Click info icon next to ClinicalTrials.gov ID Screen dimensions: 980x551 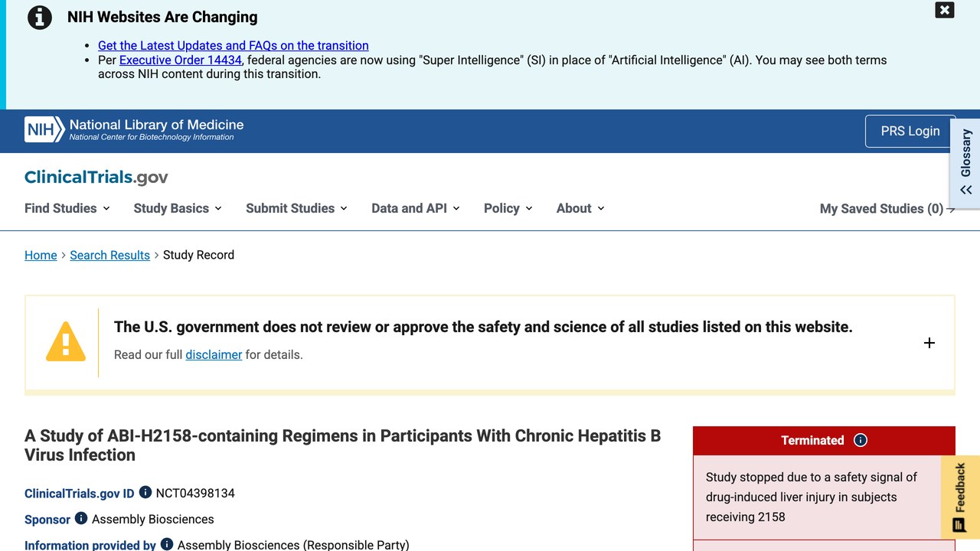[x=145, y=493]
